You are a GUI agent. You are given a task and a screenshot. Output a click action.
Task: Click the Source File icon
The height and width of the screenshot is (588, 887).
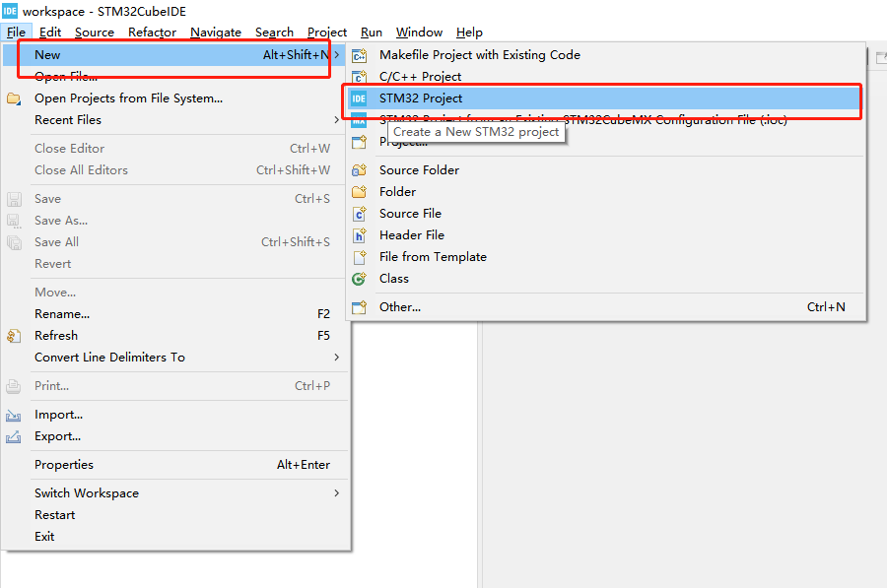click(359, 214)
